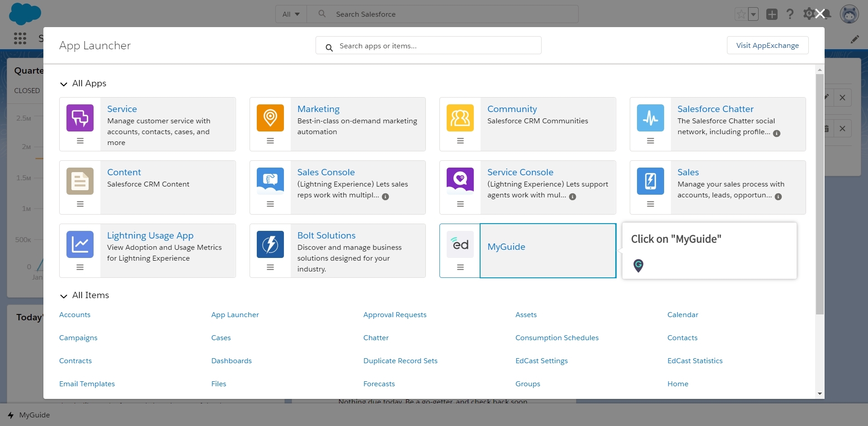
Task: Open the Accounts item link
Action: tap(75, 314)
